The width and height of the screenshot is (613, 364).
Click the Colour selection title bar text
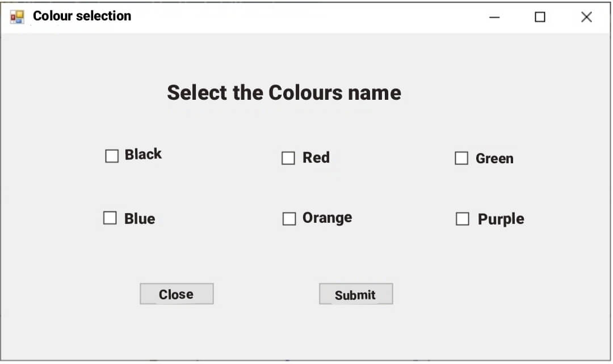[82, 16]
